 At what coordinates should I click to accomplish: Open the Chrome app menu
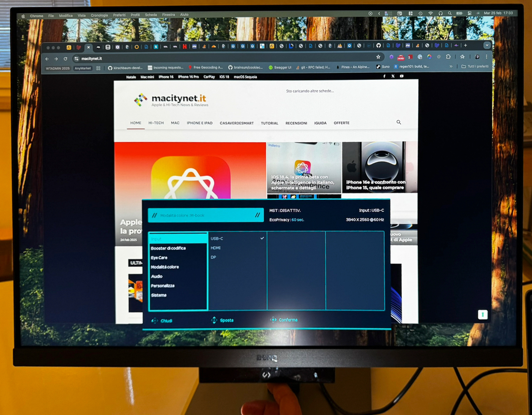coord(36,16)
